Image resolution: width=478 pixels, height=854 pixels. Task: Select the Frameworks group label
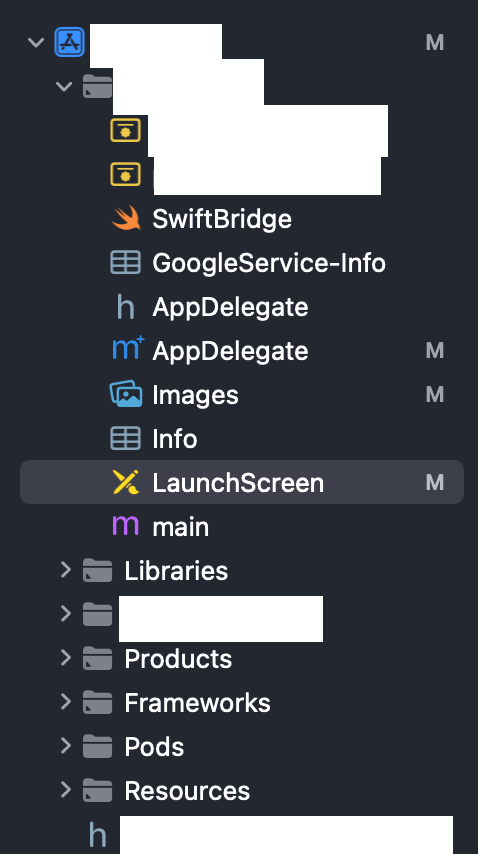[x=197, y=703]
